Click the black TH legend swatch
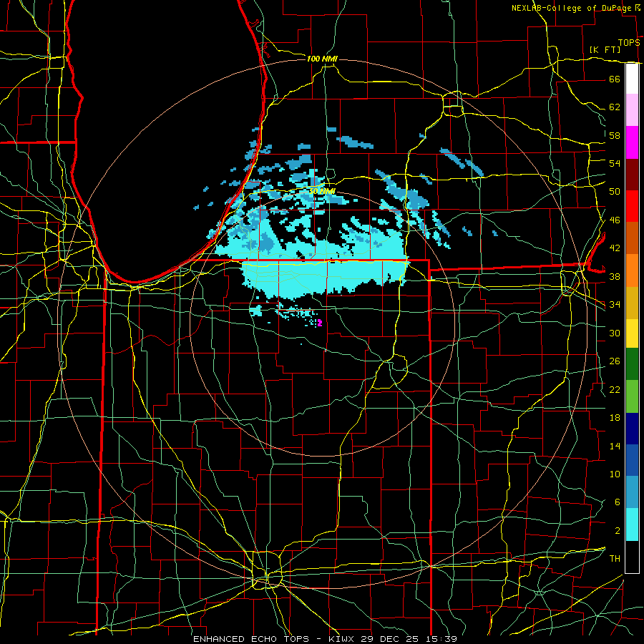The image size is (644, 644). tap(632, 557)
